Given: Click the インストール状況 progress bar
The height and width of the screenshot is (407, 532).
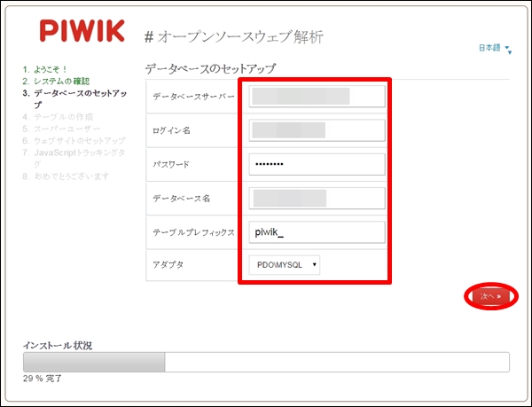Looking at the screenshot, I should 266,362.
